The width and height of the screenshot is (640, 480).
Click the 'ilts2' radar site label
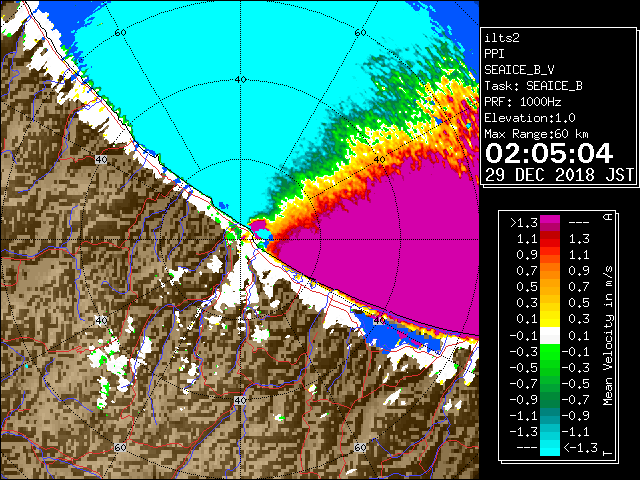(x=502, y=38)
